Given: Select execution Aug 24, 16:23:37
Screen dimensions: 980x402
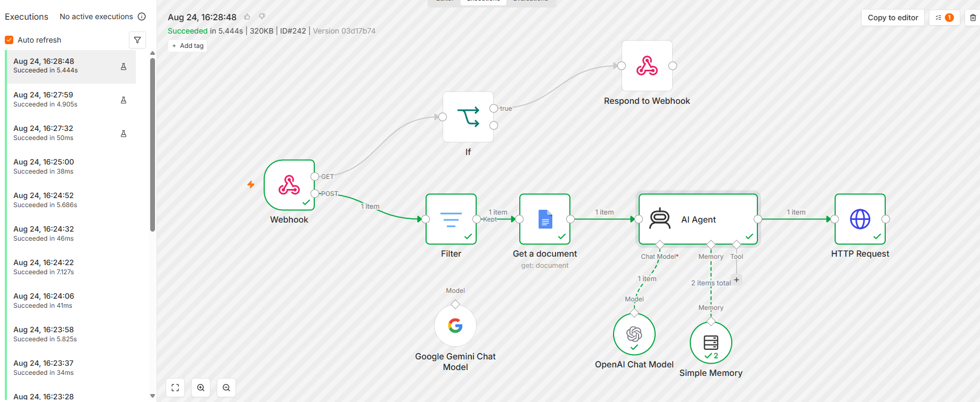Looking at the screenshot, I should click(x=71, y=368).
